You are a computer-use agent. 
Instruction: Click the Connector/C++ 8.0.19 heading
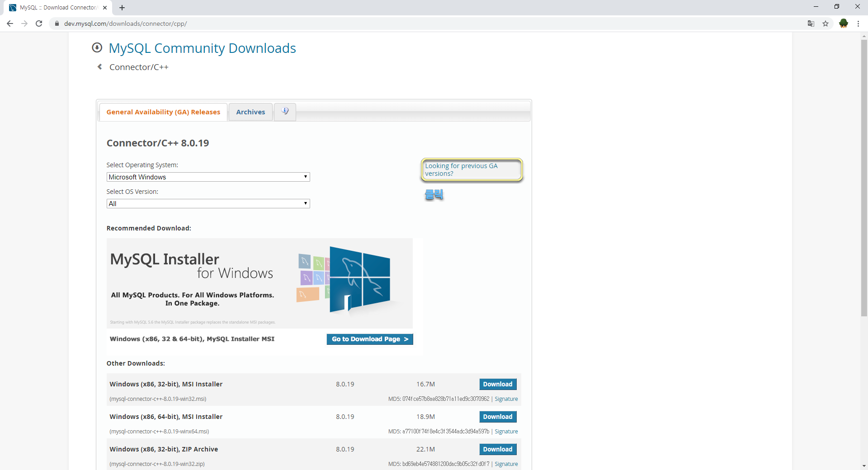(158, 143)
